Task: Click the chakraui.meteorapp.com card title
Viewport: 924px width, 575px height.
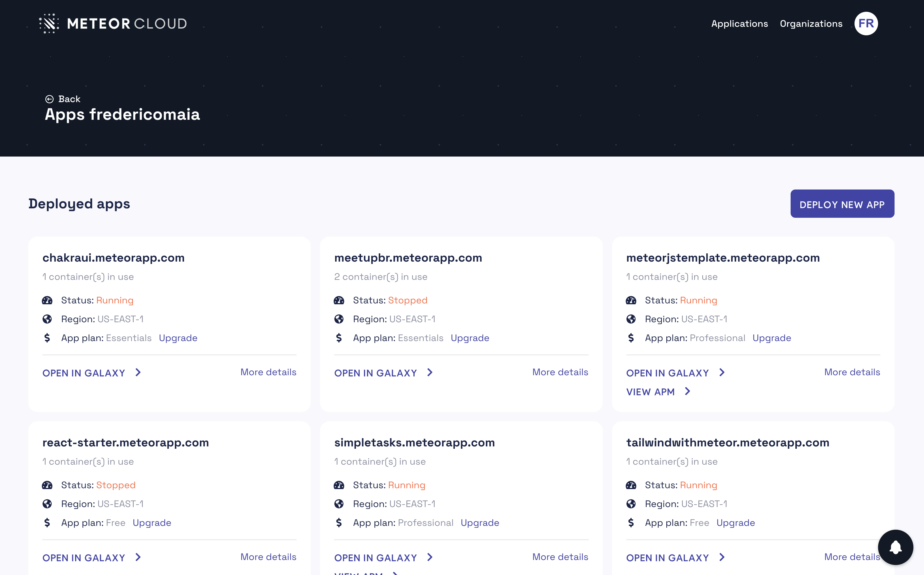Action: tap(113, 258)
